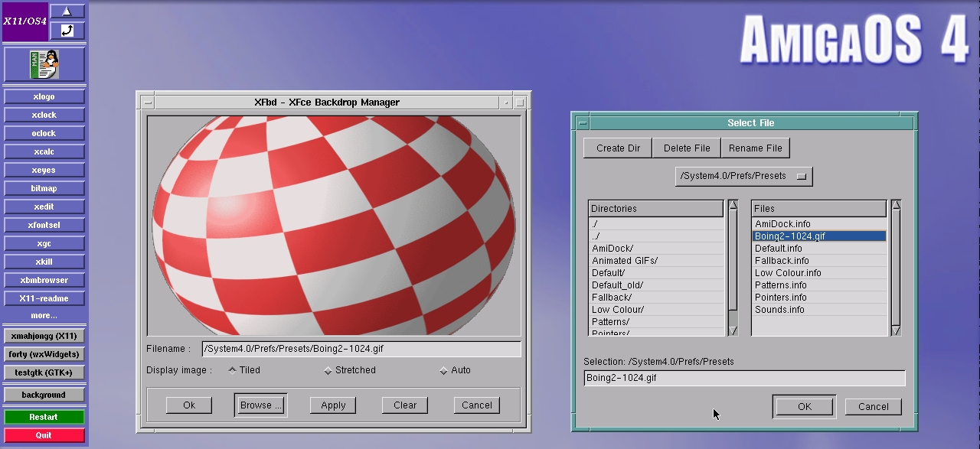The image size is (980, 449).
Task: Select Low Colour/ directory
Action: click(x=656, y=310)
